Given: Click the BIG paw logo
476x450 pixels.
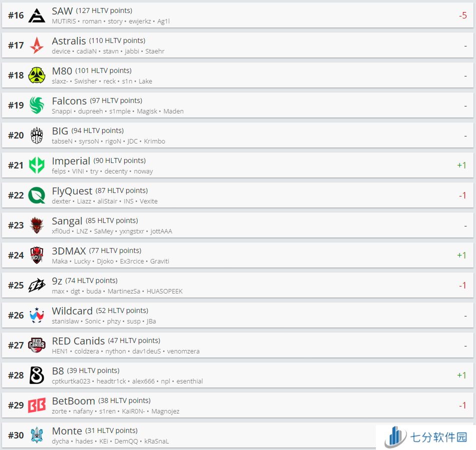Looking at the screenshot, I should [x=37, y=135].
